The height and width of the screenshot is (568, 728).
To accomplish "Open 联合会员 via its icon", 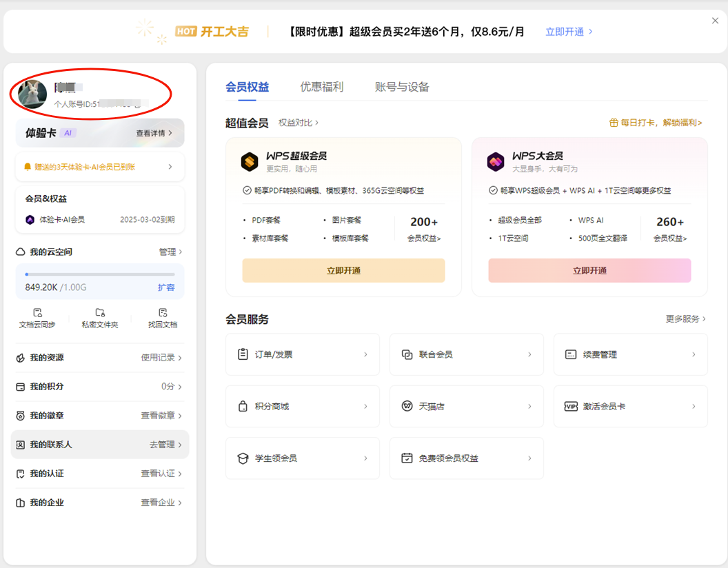I will [407, 354].
